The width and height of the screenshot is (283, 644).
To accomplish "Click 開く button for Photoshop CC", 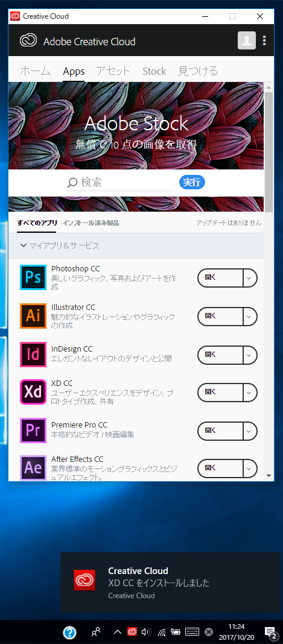I will click(x=221, y=278).
